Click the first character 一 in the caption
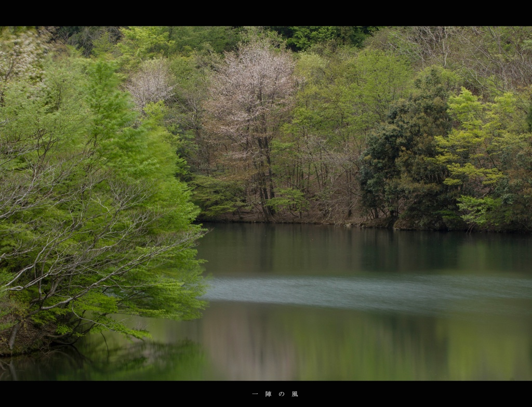 coord(255,394)
